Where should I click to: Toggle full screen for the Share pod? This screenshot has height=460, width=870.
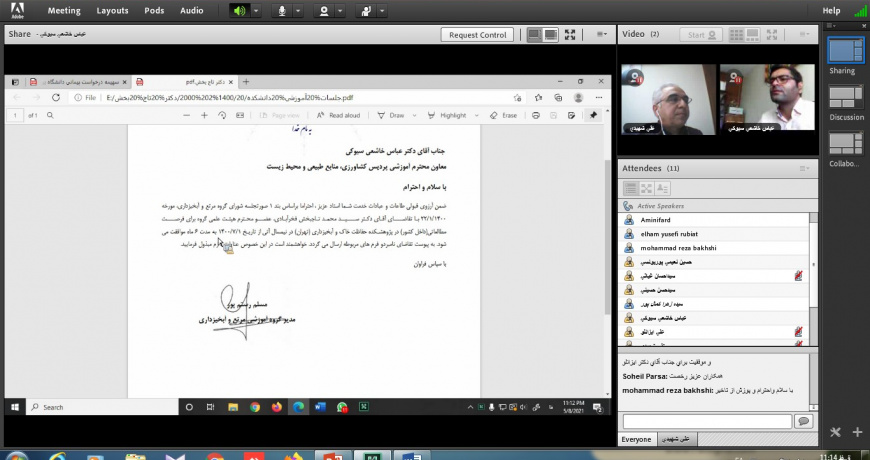[x=570, y=35]
